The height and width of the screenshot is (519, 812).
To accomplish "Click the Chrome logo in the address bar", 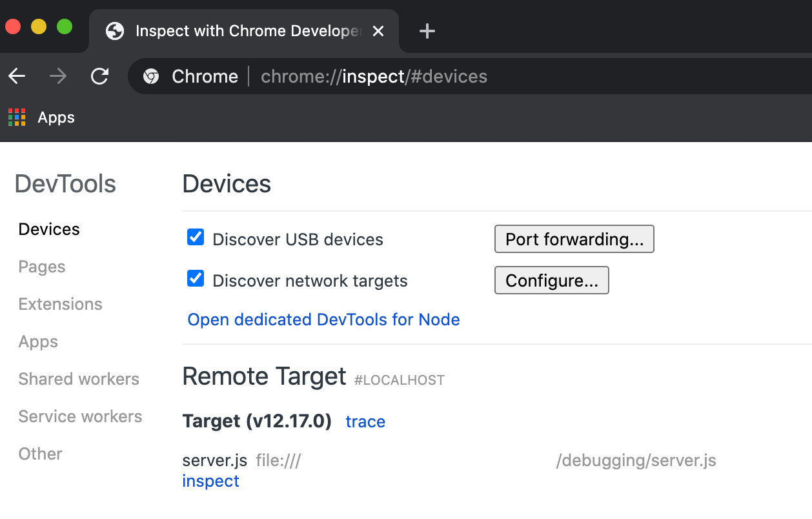I will (151, 77).
